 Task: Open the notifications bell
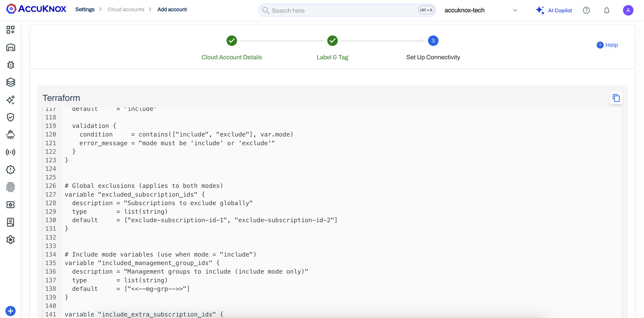(x=607, y=10)
